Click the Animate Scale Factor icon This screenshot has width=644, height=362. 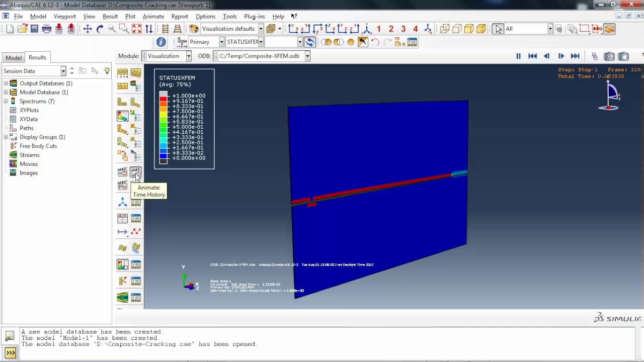click(x=122, y=173)
